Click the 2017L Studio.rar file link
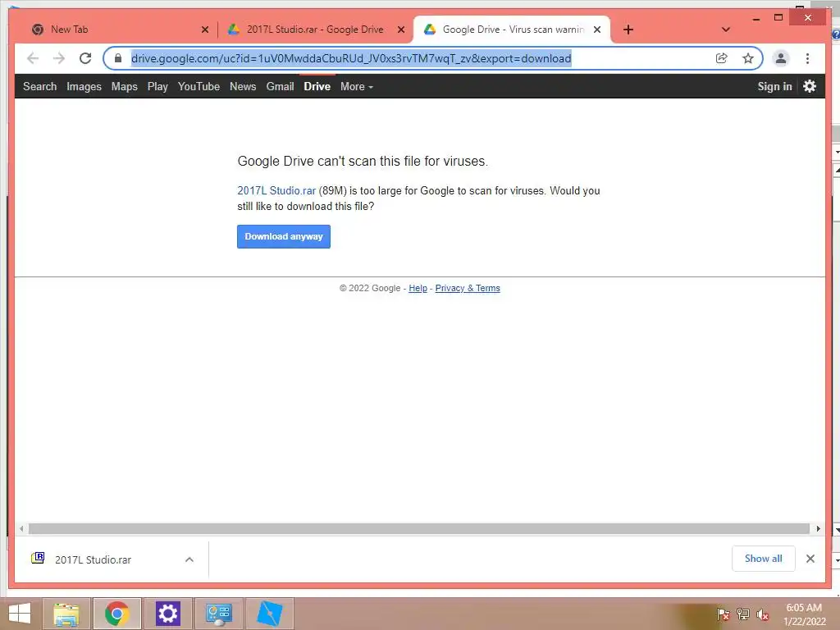 pyautogui.click(x=276, y=190)
